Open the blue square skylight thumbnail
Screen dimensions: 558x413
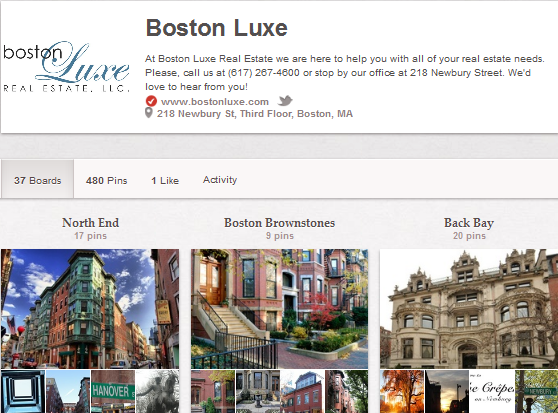click(x=23, y=392)
